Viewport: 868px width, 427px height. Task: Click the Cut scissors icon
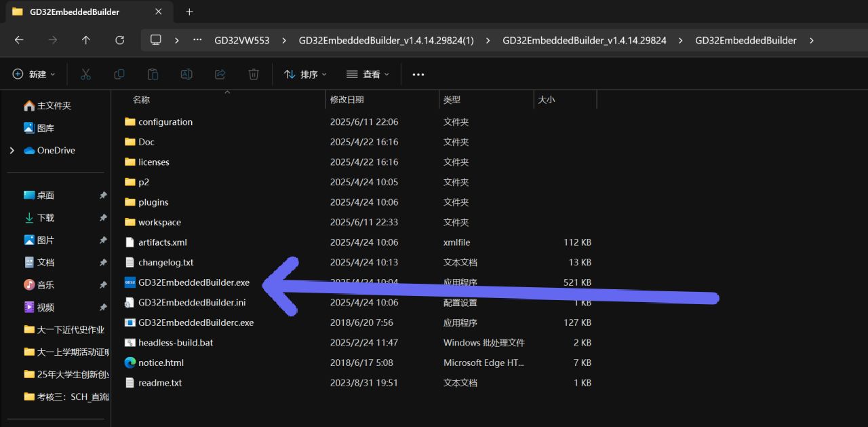[85, 74]
